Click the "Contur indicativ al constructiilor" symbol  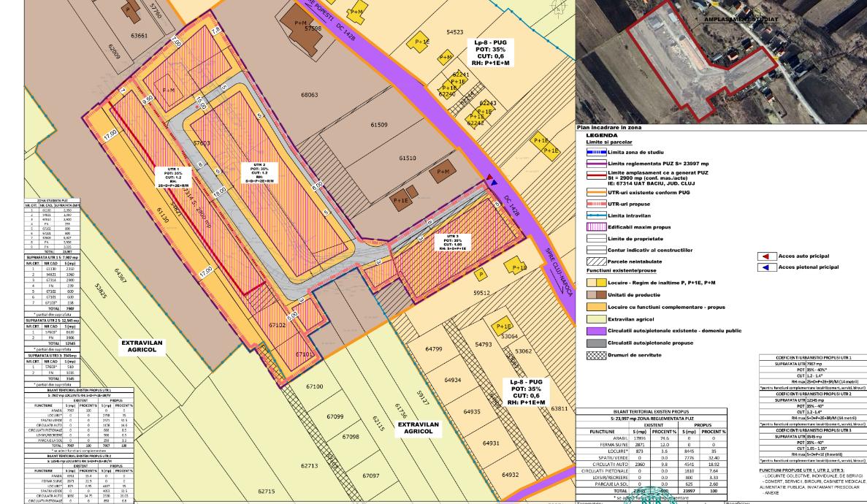point(596,251)
